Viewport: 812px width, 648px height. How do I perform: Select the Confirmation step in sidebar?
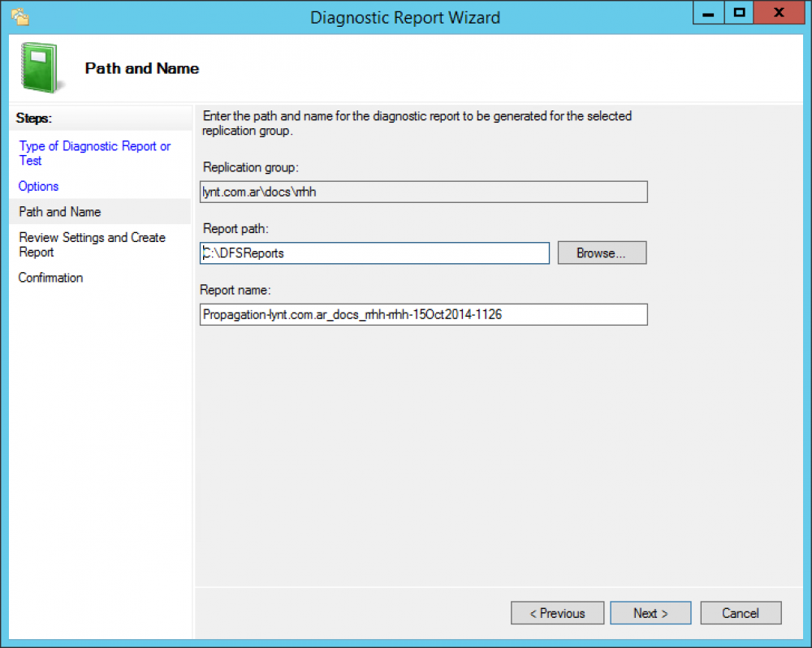pyautogui.click(x=51, y=278)
